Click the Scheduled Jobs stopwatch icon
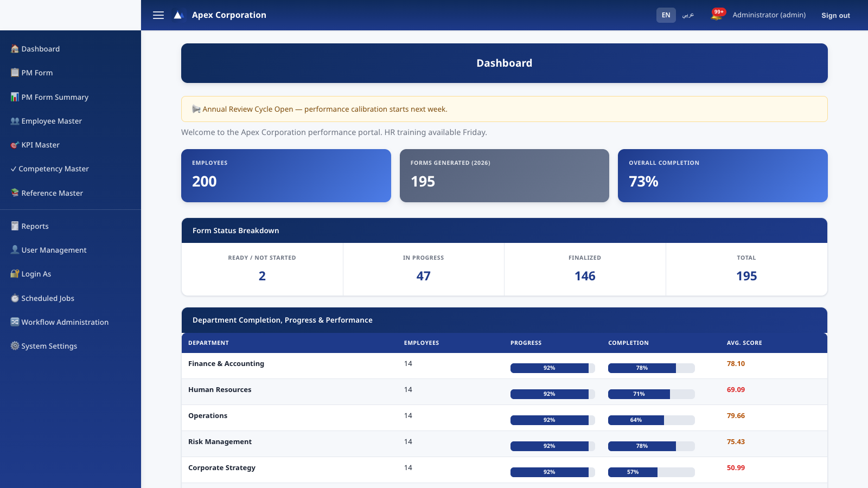The width and height of the screenshot is (868, 488). [x=15, y=298]
